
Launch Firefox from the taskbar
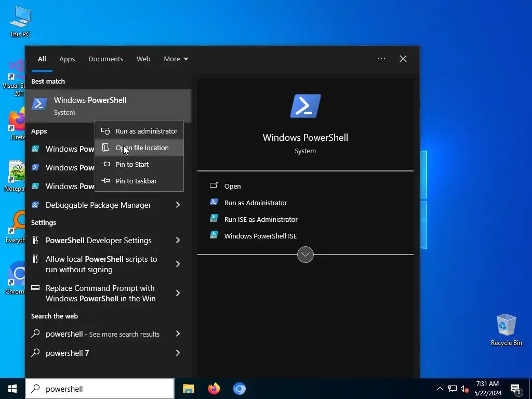tap(214, 389)
